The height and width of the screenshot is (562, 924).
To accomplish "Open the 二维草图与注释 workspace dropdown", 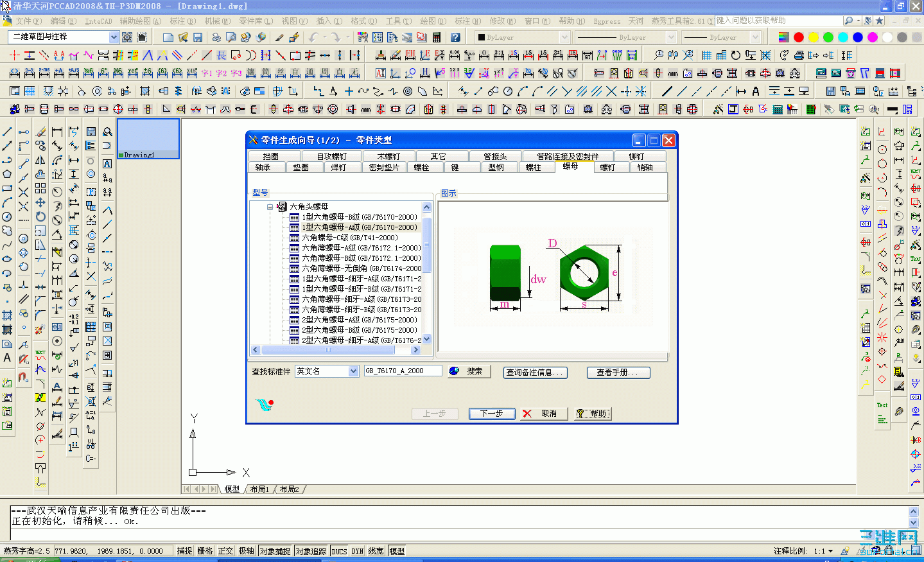I will [114, 37].
